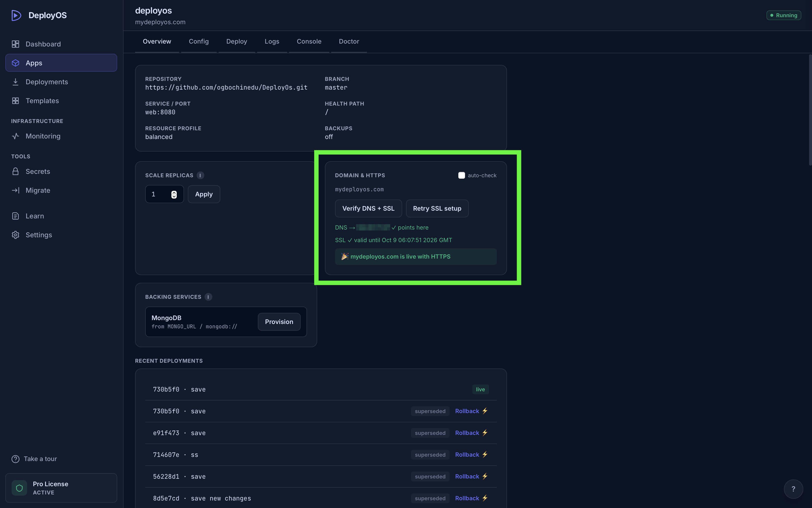Screen dimensions: 812x508
Task: Click the superseded badge on e91f473
Action: tap(430, 433)
